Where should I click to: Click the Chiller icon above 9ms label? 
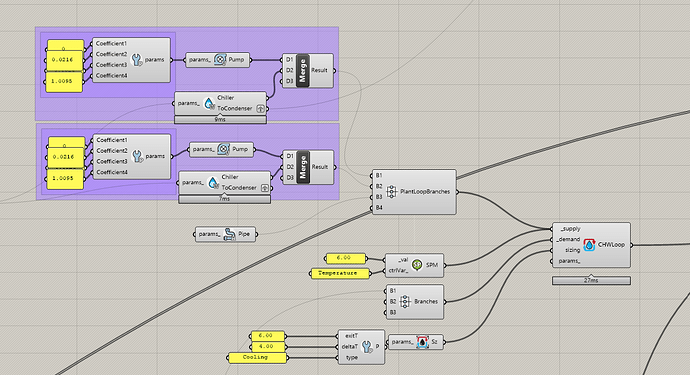click(209, 103)
